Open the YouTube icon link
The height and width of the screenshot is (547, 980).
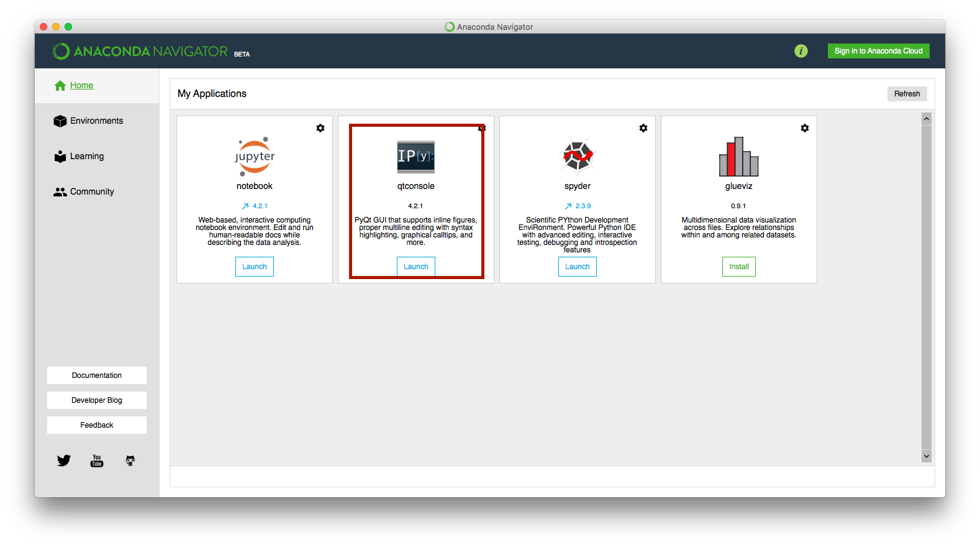[x=97, y=461]
